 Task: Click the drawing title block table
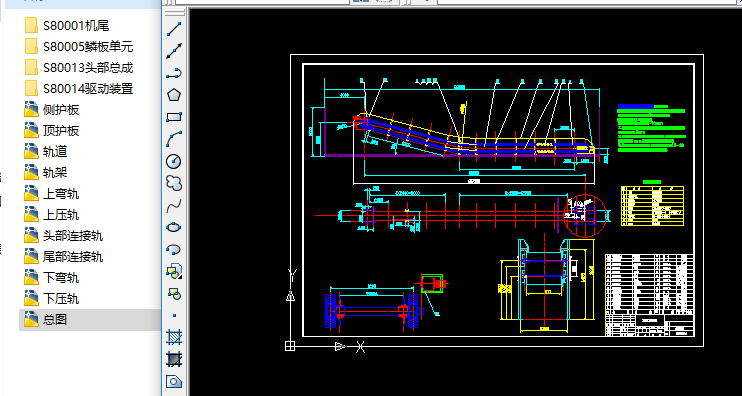pyautogui.click(x=649, y=295)
